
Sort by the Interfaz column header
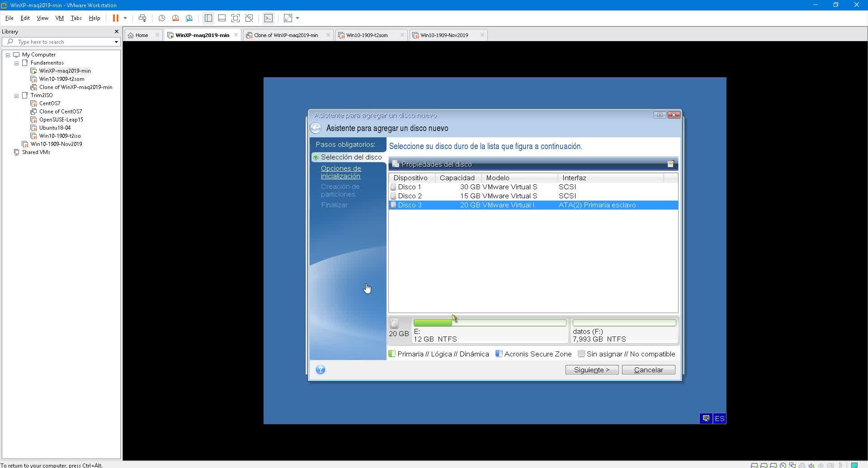point(611,178)
